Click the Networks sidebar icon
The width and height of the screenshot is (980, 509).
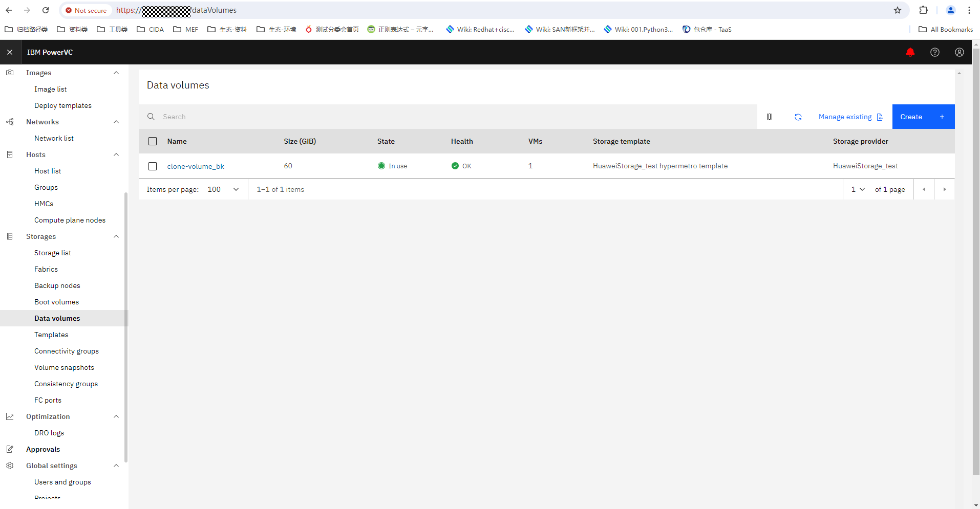click(10, 122)
